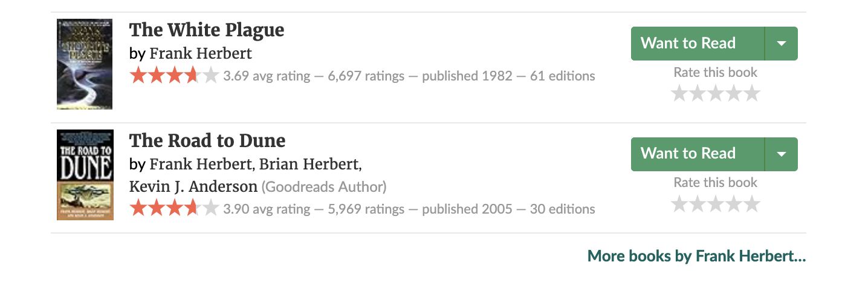Rate The Road to Dune two stars
This screenshot has width=868, height=282.
pos(698,205)
